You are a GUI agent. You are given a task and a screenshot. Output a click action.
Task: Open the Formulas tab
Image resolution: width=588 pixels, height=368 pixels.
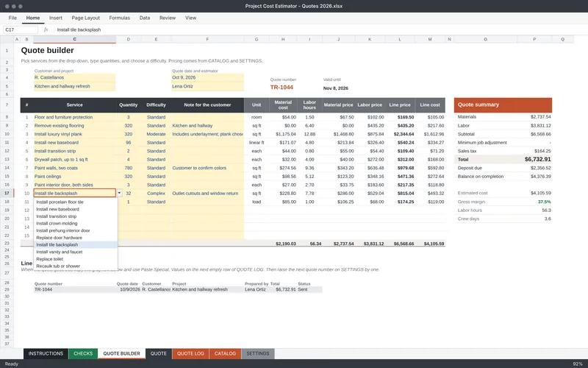(119, 18)
